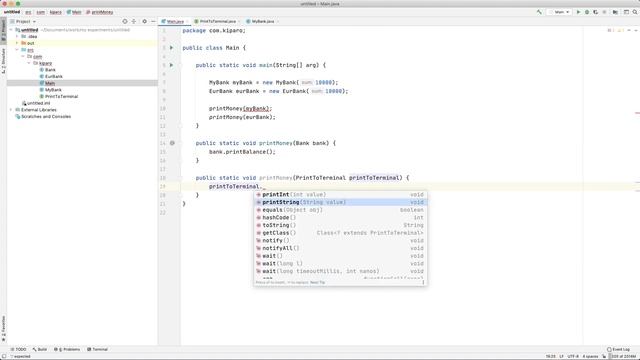Open Project panel settings gear

point(144,21)
